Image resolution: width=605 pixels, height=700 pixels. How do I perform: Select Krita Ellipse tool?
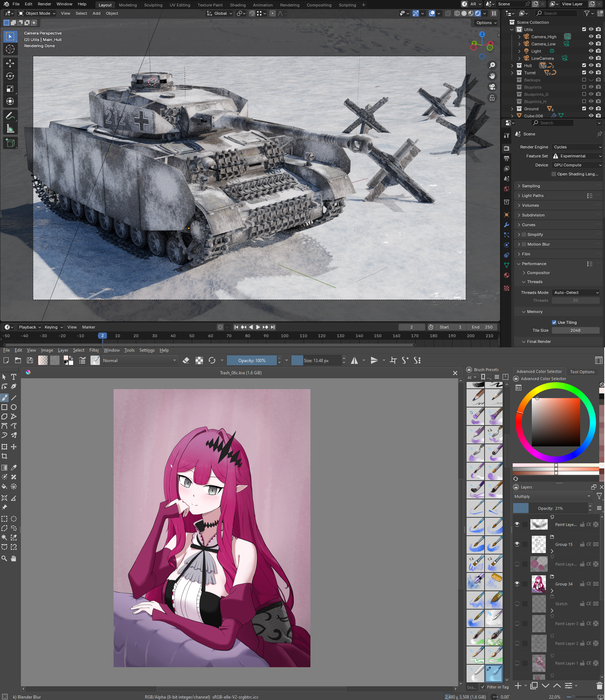(14, 407)
